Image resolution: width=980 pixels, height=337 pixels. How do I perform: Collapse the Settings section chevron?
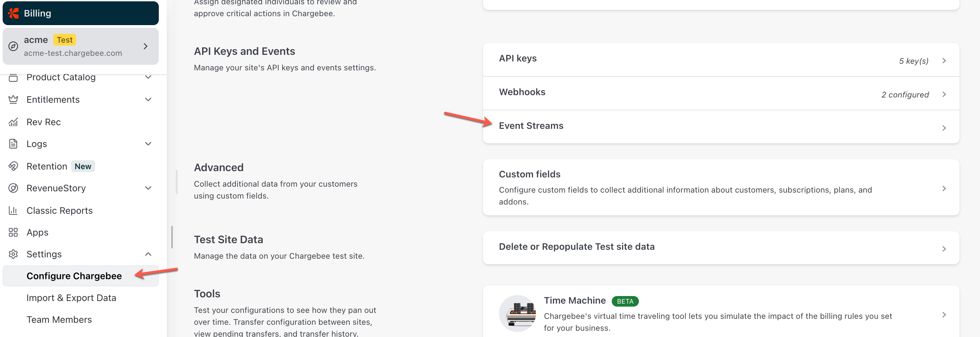point(148,254)
